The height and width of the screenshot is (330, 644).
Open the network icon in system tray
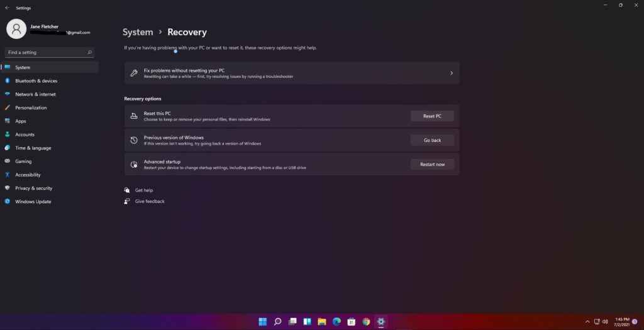[597, 322]
